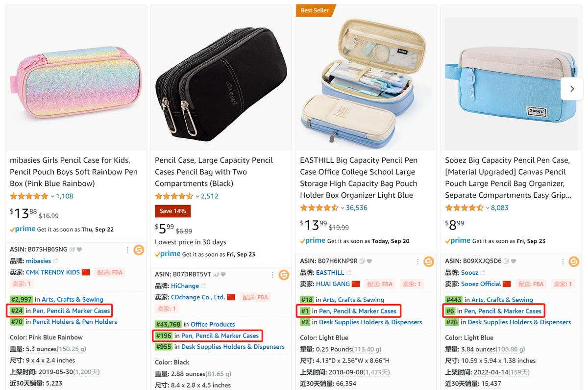588x390 pixels.
Task: Copy the ASIN B07SHB6SNG with copy icon
Action: (x=72, y=250)
